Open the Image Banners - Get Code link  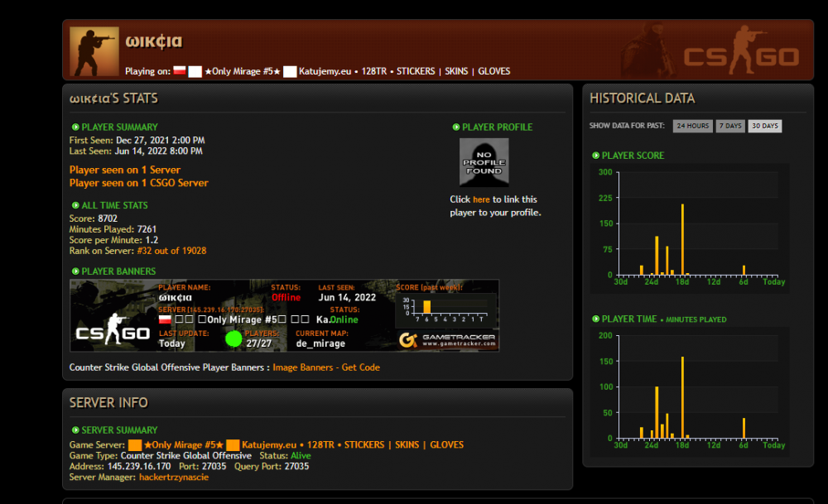coord(326,367)
